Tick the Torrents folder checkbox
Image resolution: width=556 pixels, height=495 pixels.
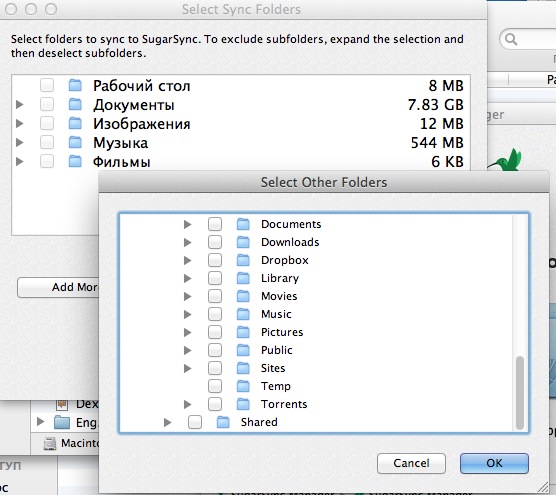pyautogui.click(x=215, y=404)
